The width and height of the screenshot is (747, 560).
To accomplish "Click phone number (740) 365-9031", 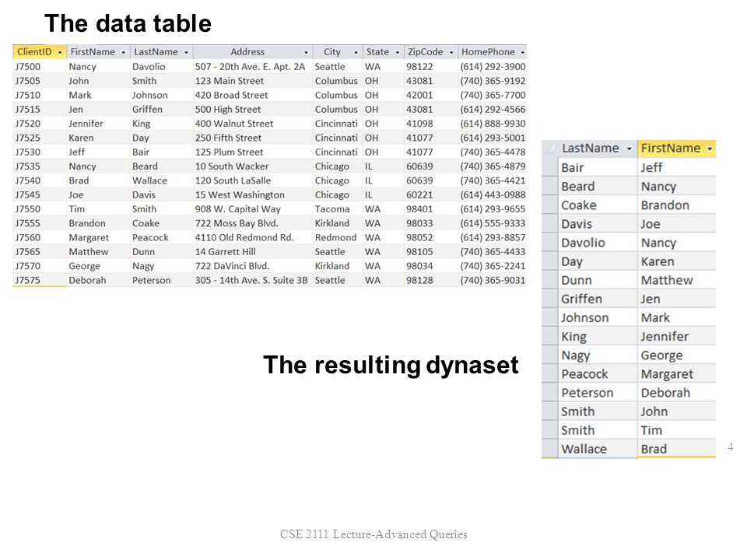I will [x=493, y=281].
